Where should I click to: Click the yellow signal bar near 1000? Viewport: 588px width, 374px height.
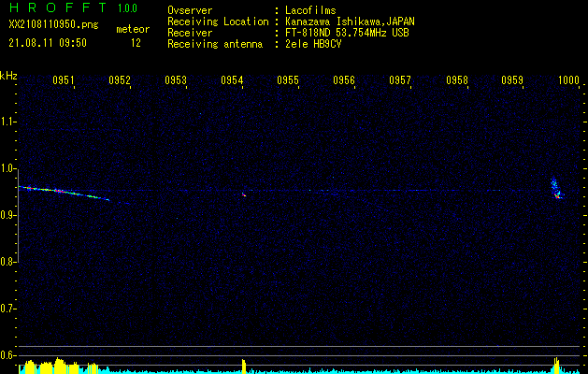[x=556, y=366]
